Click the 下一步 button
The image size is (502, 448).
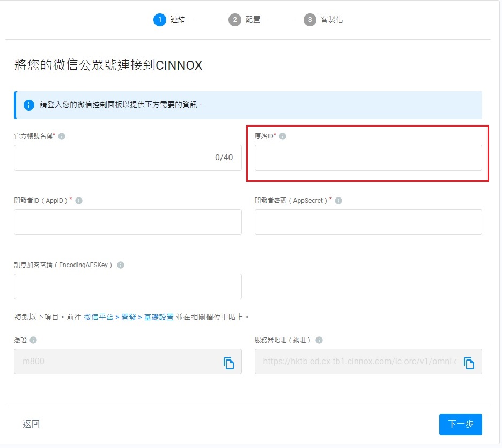(460, 424)
